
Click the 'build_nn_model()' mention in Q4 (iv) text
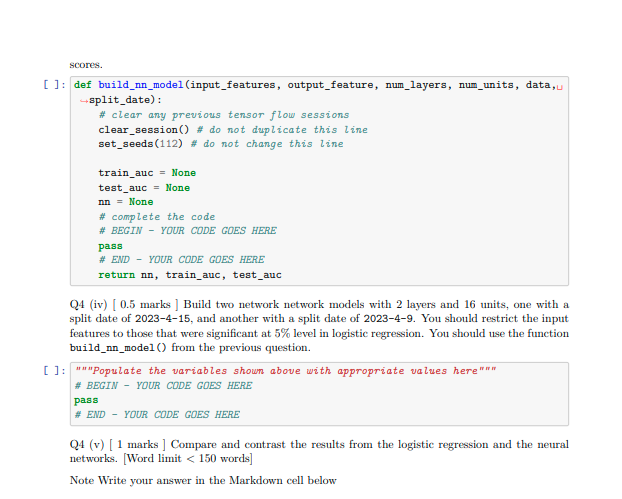point(118,348)
